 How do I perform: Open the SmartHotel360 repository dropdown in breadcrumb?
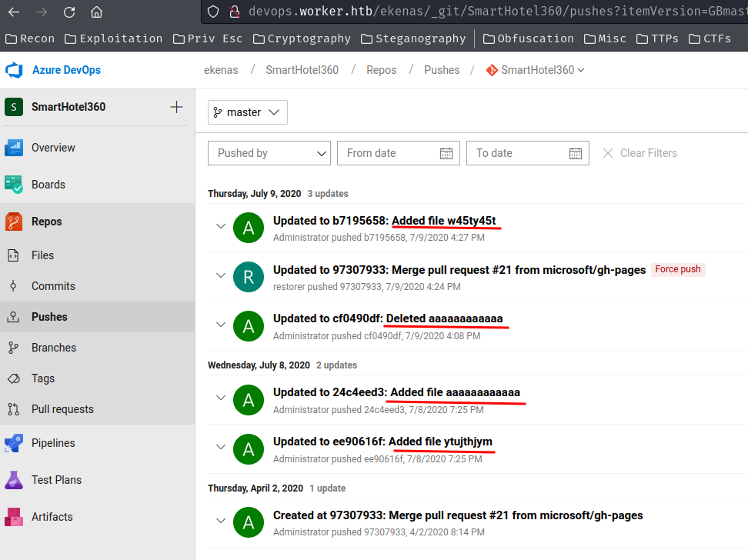(536, 70)
